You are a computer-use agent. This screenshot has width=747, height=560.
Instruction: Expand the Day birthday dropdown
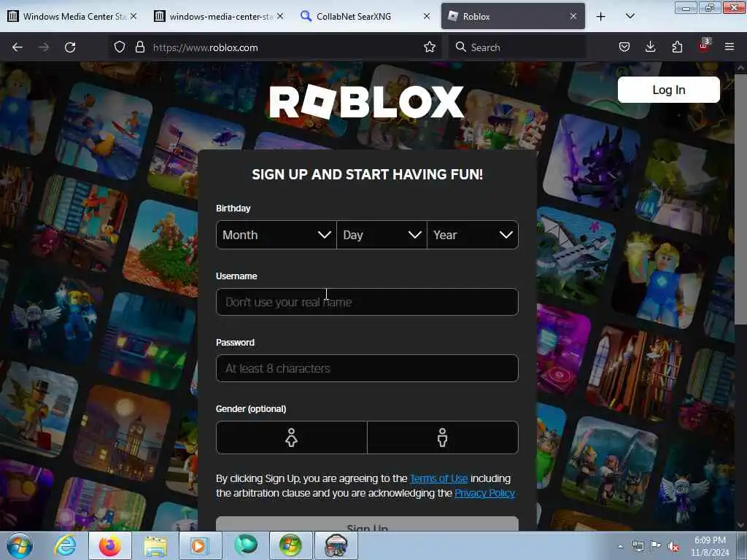pyautogui.click(x=382, y=235)
